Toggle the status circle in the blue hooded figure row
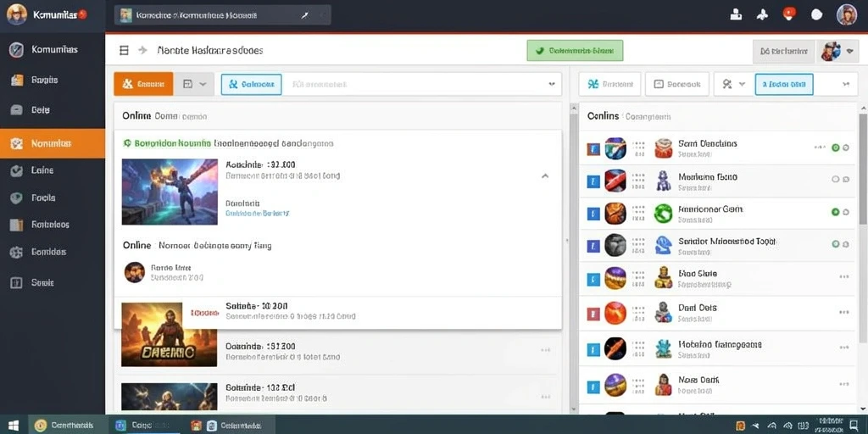868x434 pixels. (x=835, y=244)
